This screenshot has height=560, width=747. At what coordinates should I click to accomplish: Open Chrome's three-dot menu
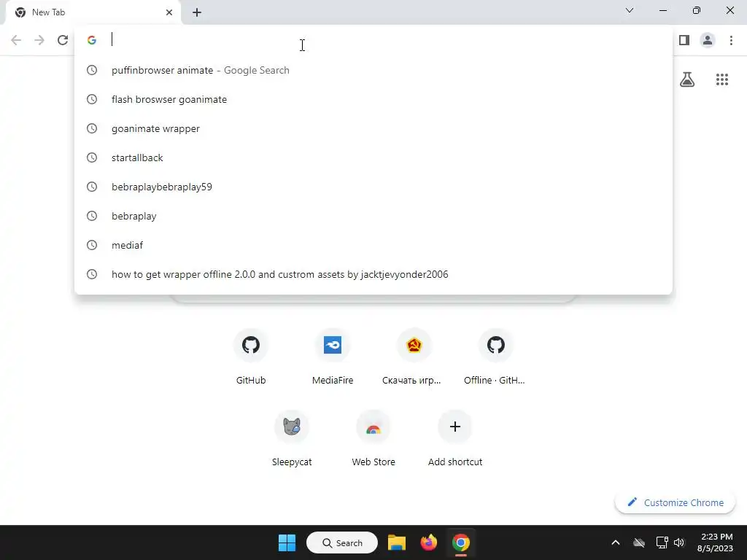point(731,40)
